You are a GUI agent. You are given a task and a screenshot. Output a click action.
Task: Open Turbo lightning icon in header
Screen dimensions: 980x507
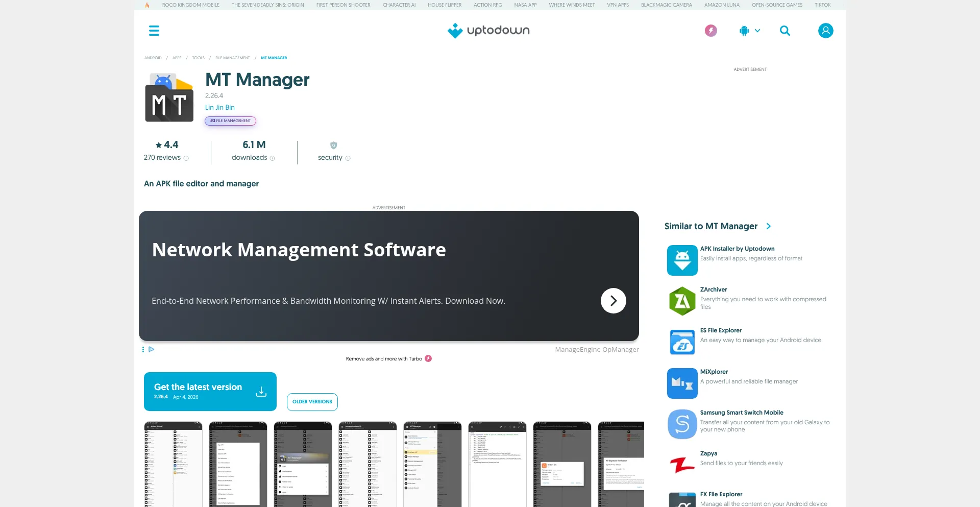click(x=710, y=31)
